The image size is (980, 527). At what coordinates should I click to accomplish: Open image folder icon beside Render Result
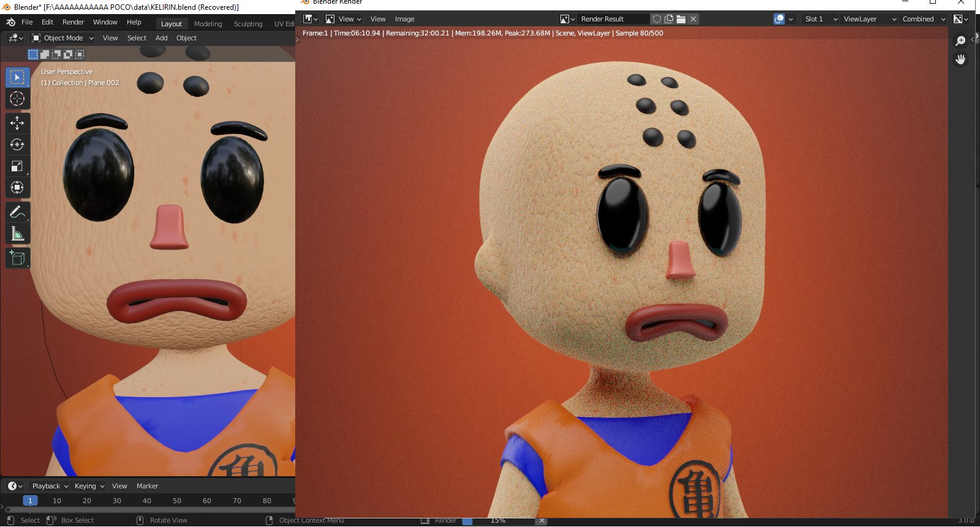(681, 19)
